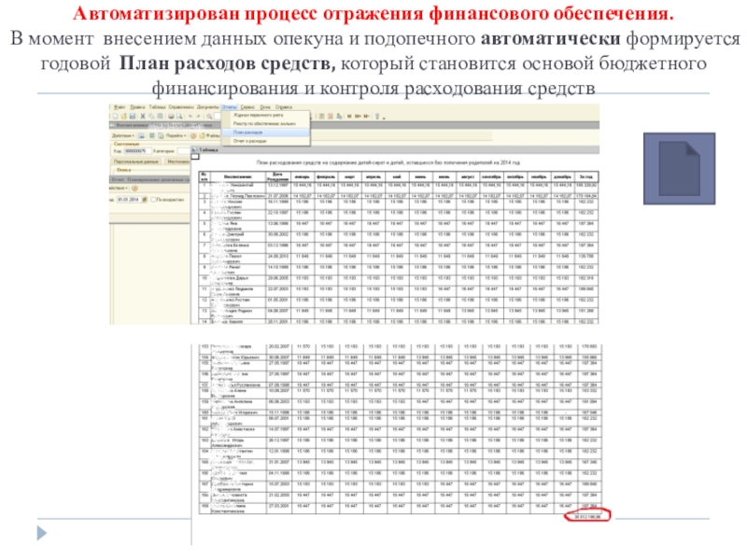This screenshot has height=560, width=747.
Task: Click the Paste toolbar icon
Action: click(x=160, y=116)
